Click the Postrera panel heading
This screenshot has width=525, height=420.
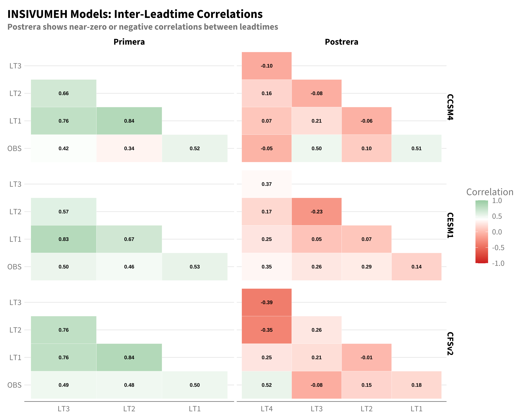pyautogui.click(x=341, y=42)
